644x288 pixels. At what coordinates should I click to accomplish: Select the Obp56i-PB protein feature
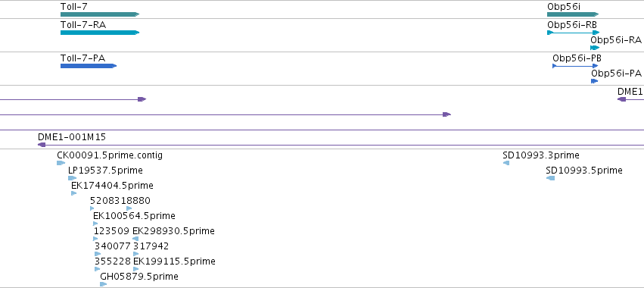pos(575,66)
